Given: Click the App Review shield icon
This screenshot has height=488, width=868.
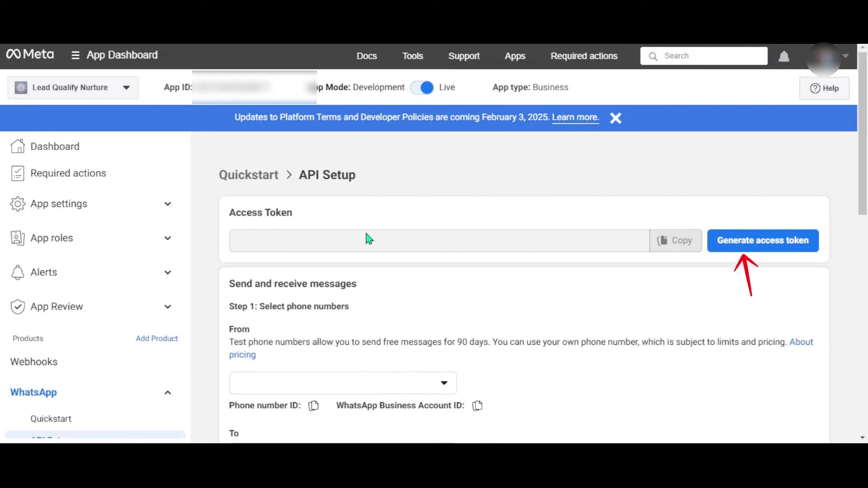Looking at the screenshot, I should coord(18,307).
